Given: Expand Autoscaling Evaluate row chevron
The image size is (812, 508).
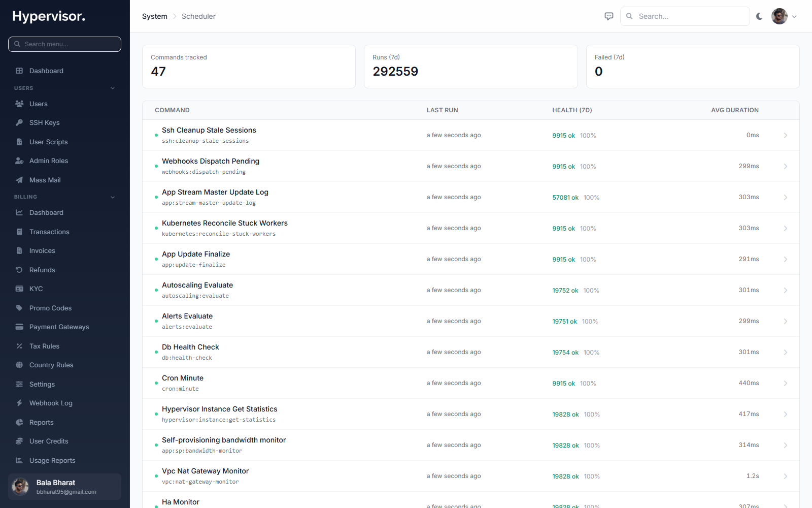Looking at the screenshot, I should (786, 290).
